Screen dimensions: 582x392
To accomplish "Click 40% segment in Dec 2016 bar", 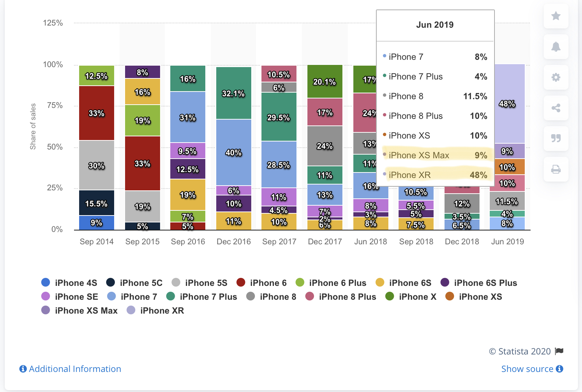I will click(x=233, y=152).
